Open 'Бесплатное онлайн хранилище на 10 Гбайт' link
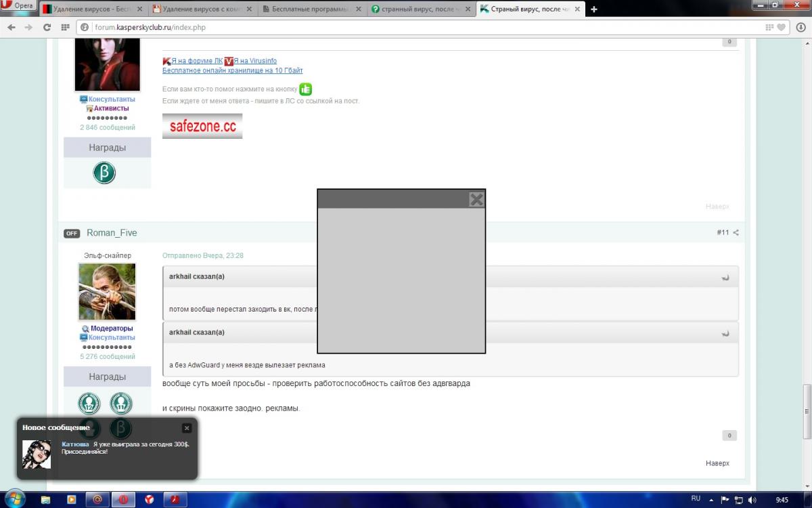The image size is (812, 508). pos(233,70)
